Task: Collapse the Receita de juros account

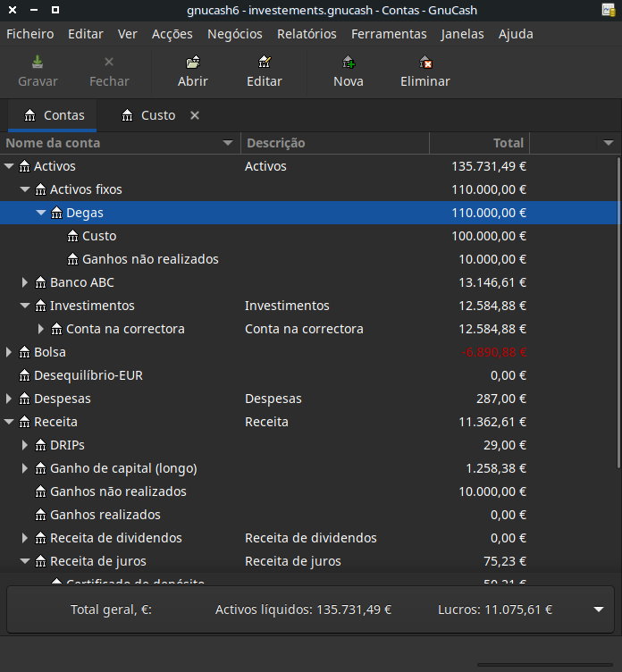Action: [25, 561]
